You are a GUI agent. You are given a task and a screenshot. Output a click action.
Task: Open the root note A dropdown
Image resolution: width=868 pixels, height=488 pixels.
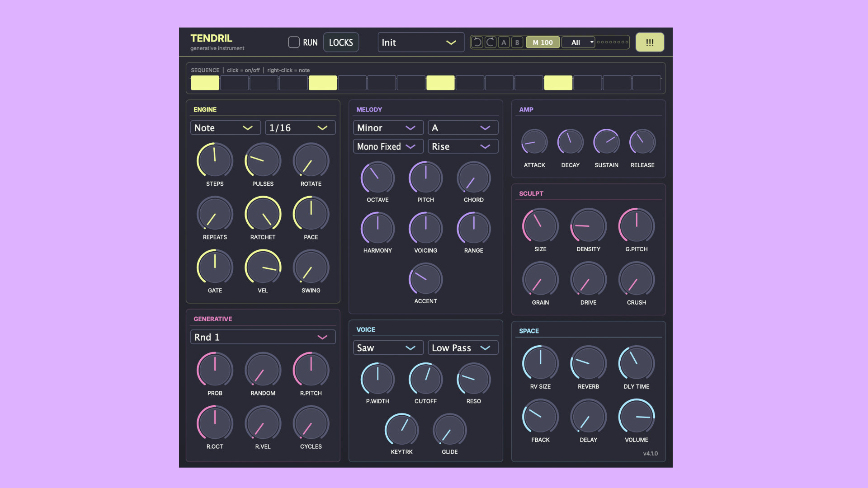(463, 128)
